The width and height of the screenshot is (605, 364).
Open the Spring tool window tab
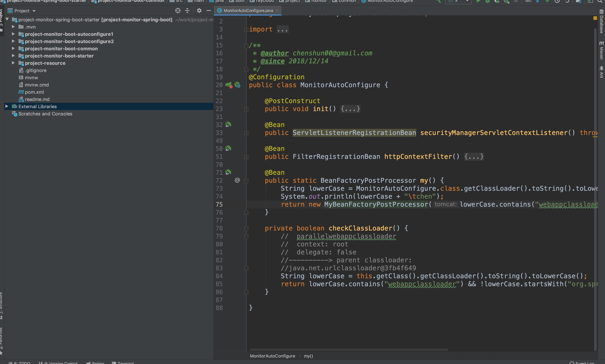coord(95,362)
